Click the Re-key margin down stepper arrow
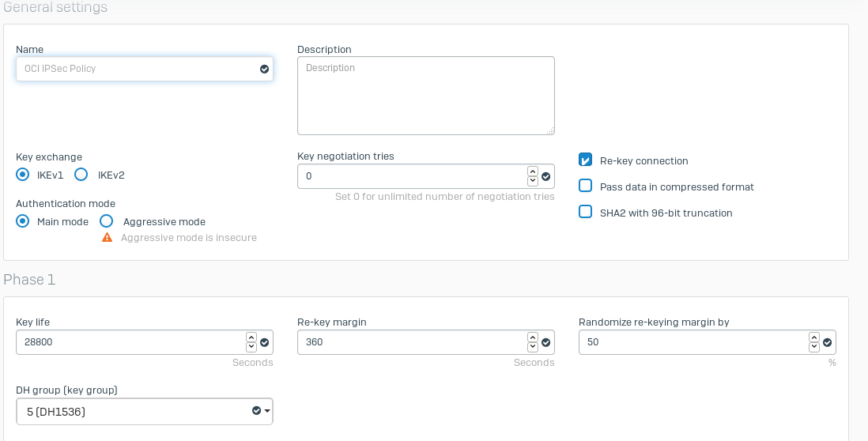The image size is (868, 441). click(533, 347)
